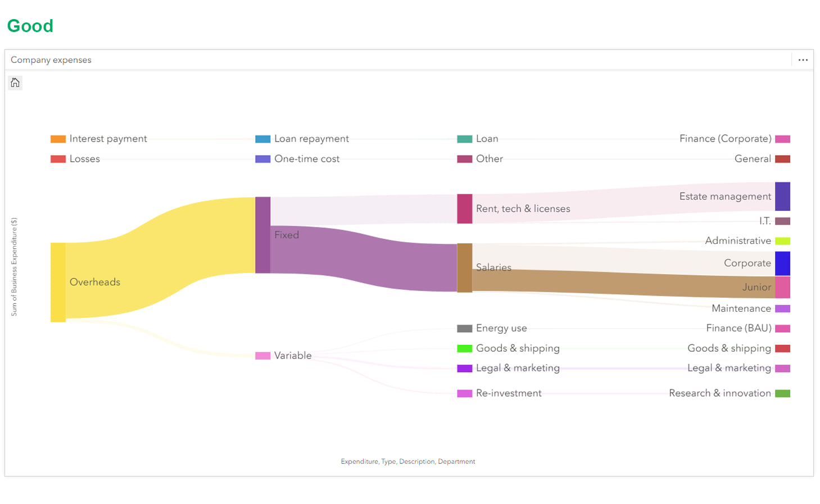
Task: Click the grey Energy use node
Action: pyautogui.click(x=464, y=328)
